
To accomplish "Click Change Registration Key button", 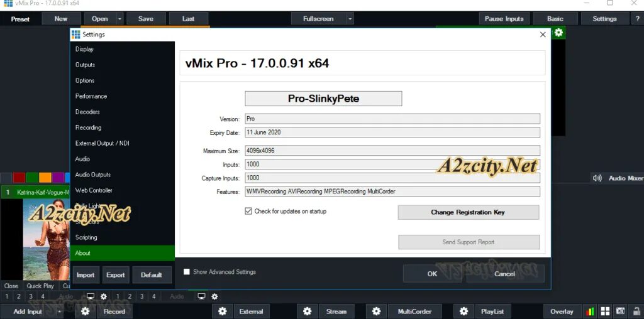I will [468, 212].
